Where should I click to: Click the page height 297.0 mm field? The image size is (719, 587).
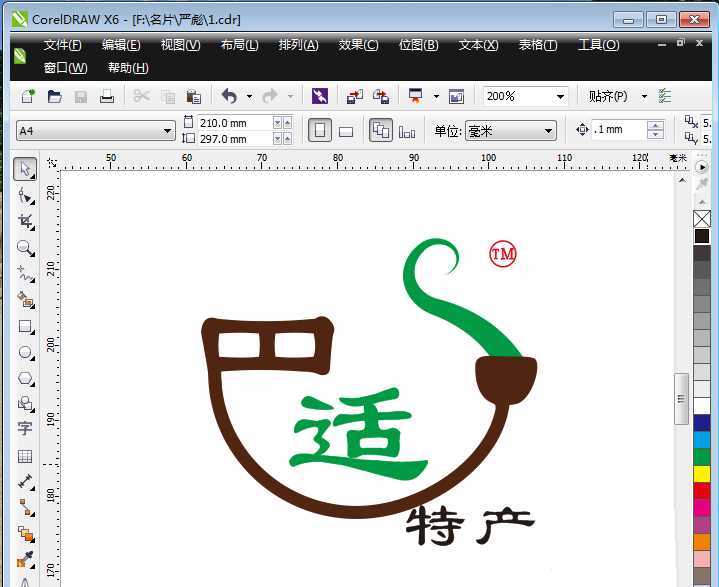pos(234,138)
